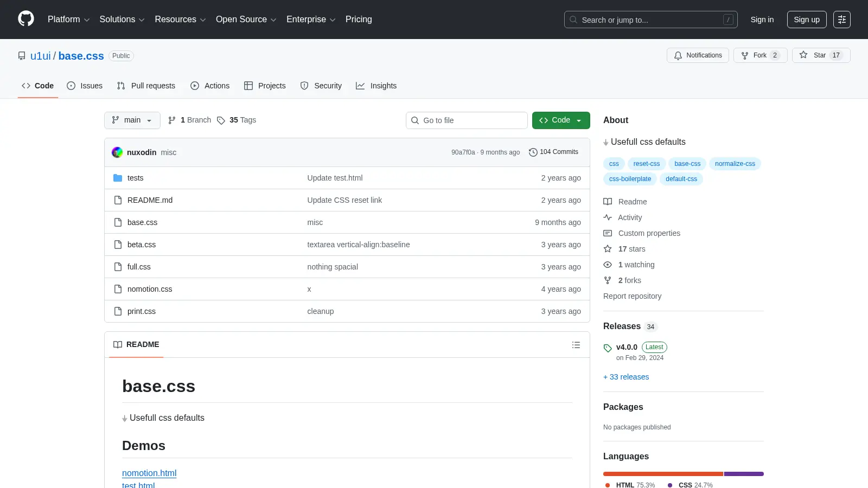
Task: Click the tag icon beside 35 Tags
Action: click(x=221, y=120)
